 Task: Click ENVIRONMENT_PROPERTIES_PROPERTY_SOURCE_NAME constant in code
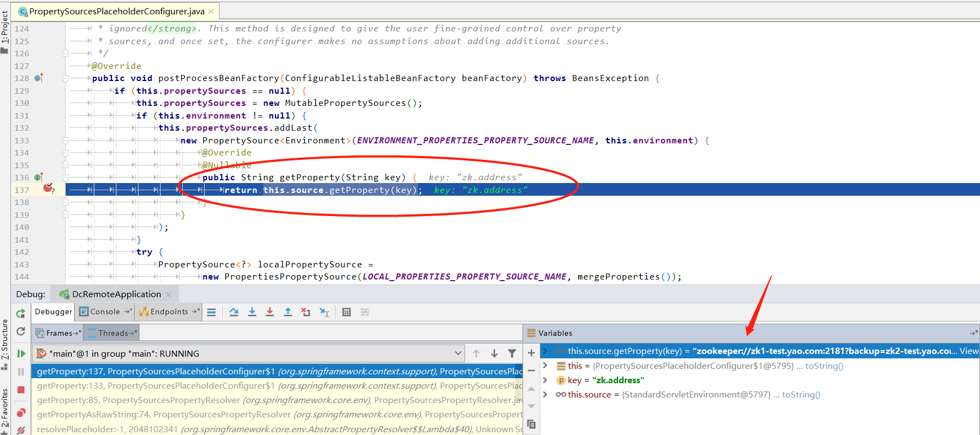(475, 141)
